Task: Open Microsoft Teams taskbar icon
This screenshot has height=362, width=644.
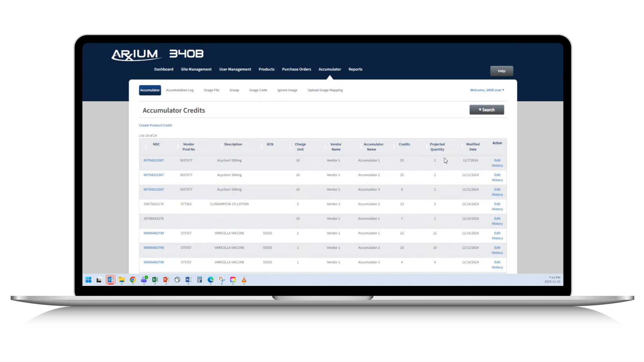Action: [x=144, y=280]
